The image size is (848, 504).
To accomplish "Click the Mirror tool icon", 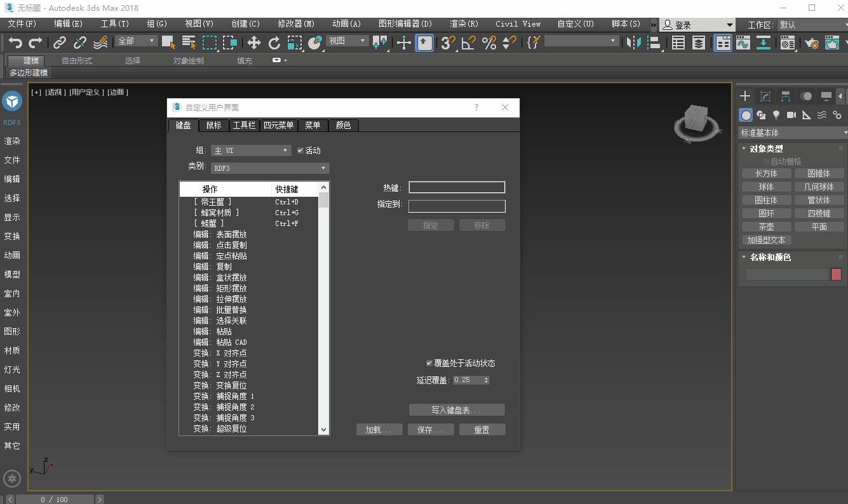I will click(633, 43).
